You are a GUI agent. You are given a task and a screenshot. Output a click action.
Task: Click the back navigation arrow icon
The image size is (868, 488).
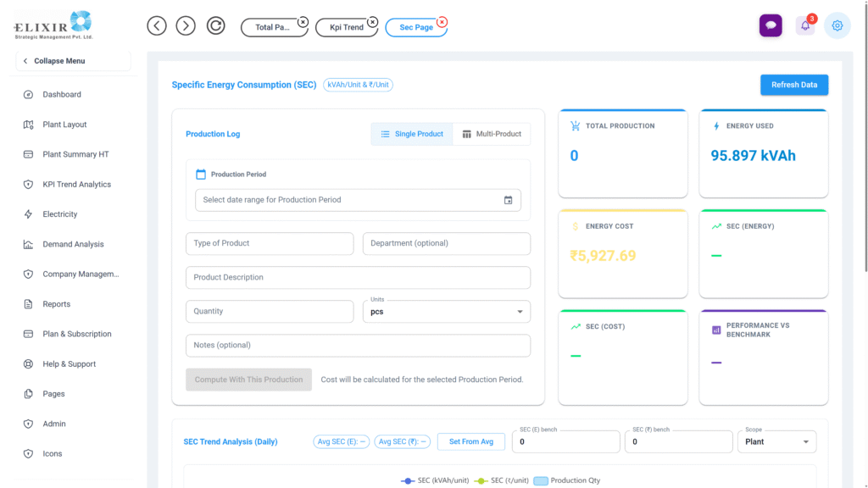[157, 26]
